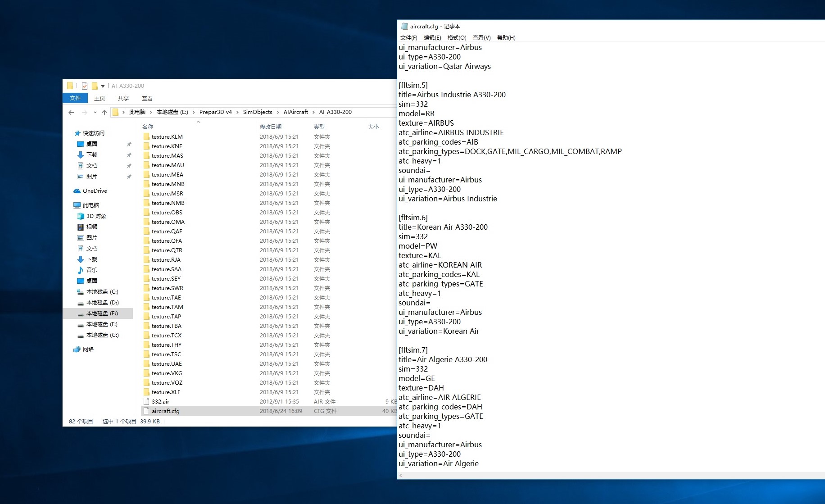Select the texture.KLM folder icon
825x504 pixels.
pyautogui.click(x=146, y=137)
